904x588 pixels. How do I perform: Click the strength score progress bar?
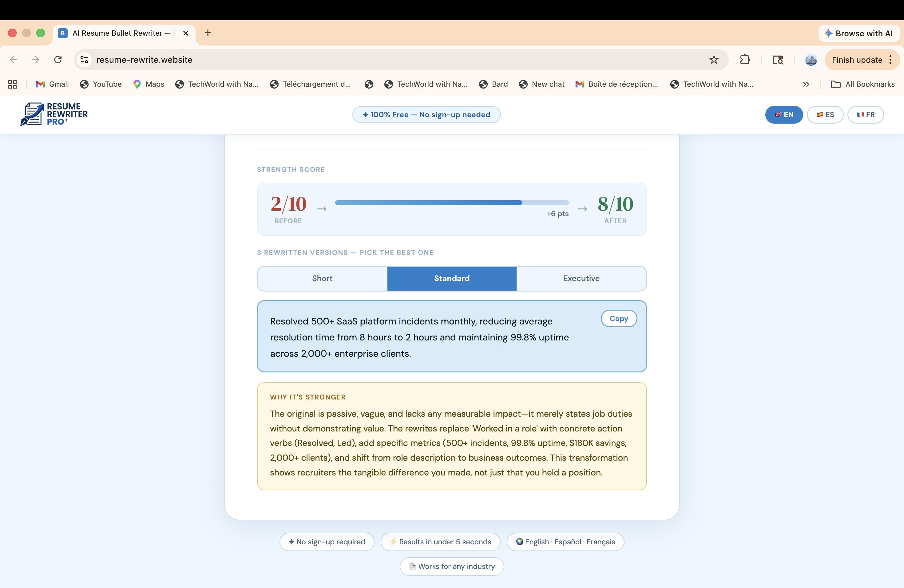point(451,202)
